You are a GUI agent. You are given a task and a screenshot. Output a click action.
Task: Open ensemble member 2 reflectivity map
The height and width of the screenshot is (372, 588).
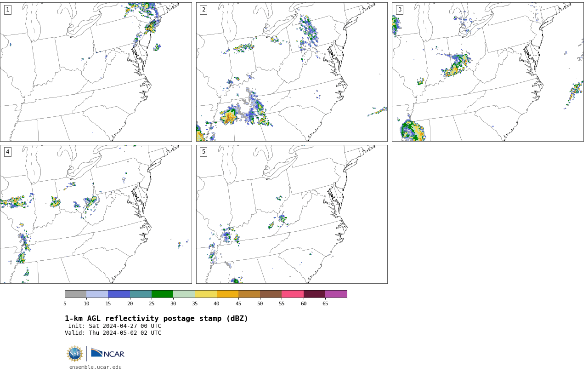292,72
